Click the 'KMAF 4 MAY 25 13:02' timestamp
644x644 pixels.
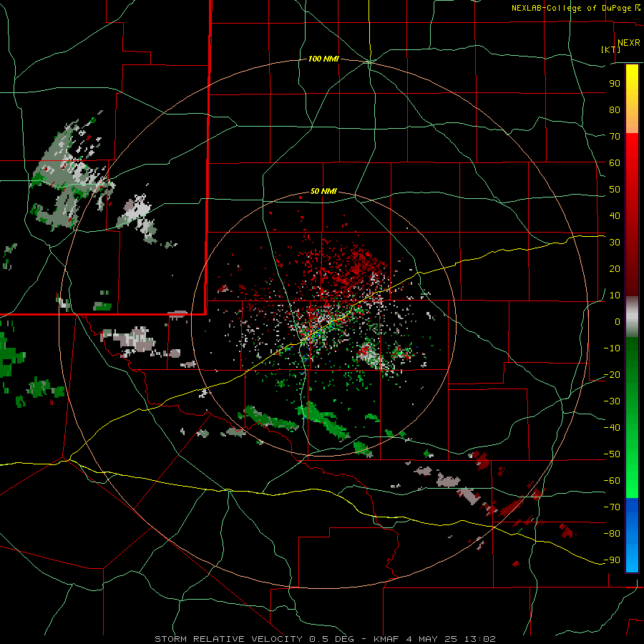tap(434, 639)
